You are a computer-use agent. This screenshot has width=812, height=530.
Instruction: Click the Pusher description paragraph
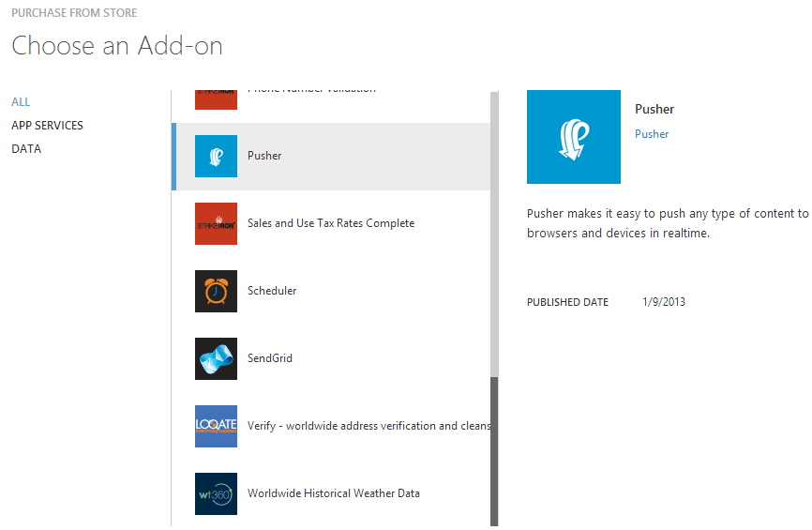pos(668,223)
